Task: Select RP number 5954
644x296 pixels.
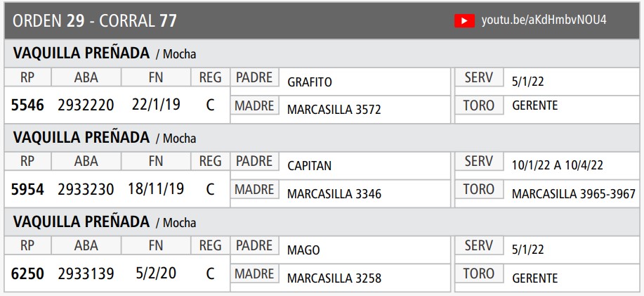Action: [27, 190]
